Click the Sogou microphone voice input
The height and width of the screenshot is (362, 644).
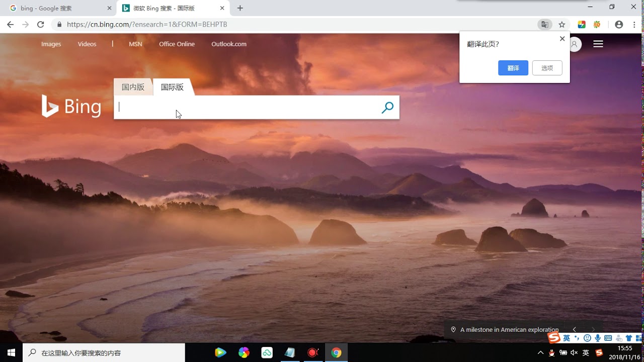point(598,338)
